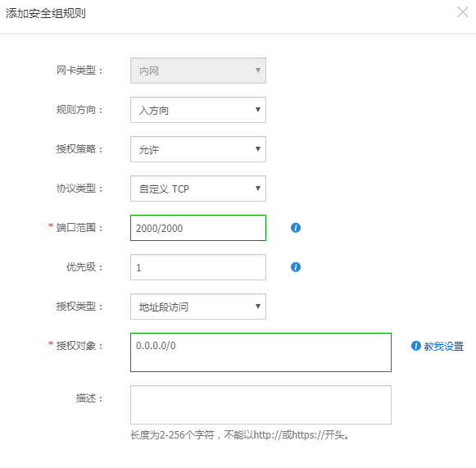
Task: Click the 优先级 label
Action: [x=84, y=267]
